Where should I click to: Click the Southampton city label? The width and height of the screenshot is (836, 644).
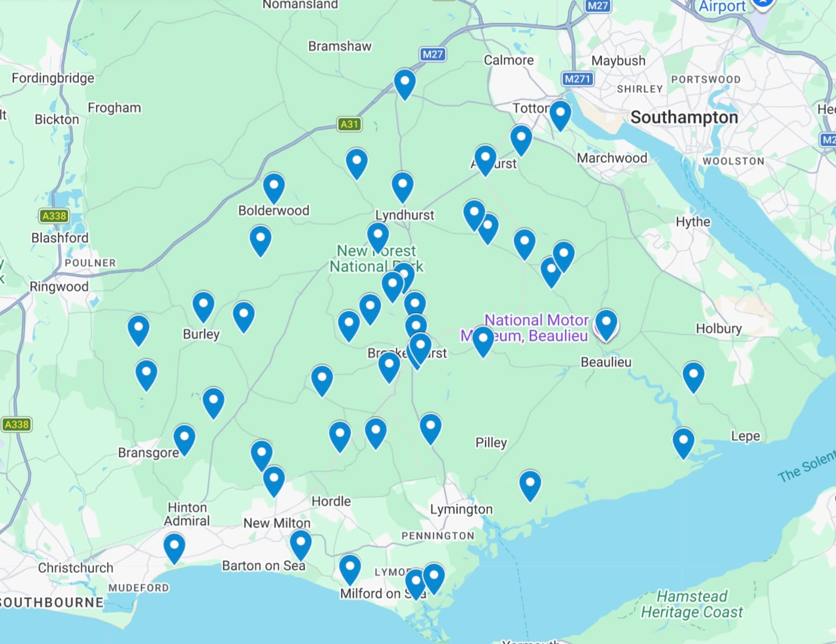point(684,117)
